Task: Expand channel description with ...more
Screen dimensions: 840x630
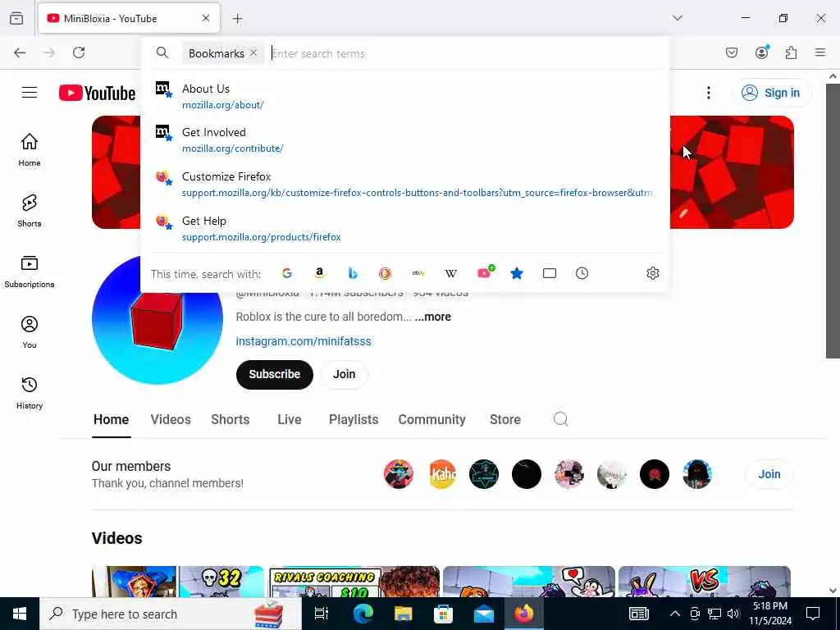Action: click(433, 317)
